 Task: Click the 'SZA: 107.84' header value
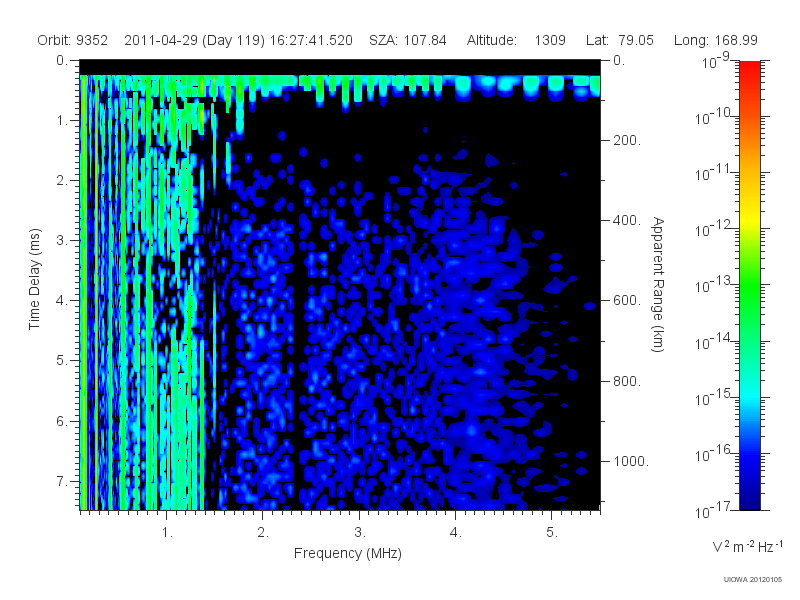pyautogui.click(x=408, y=40)
